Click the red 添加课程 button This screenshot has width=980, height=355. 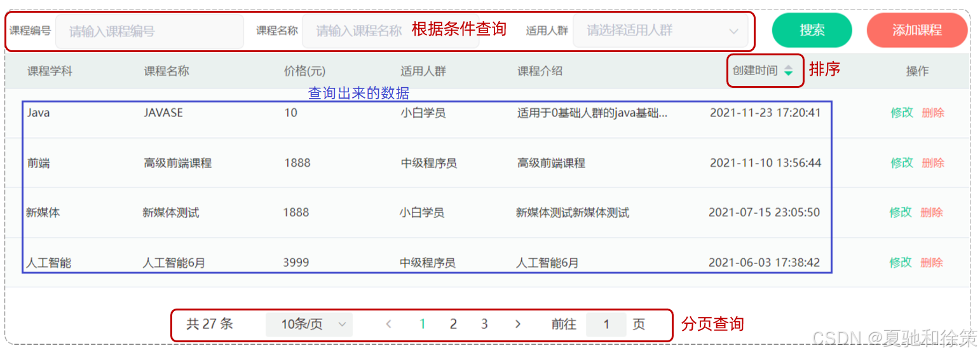(917, 30)
